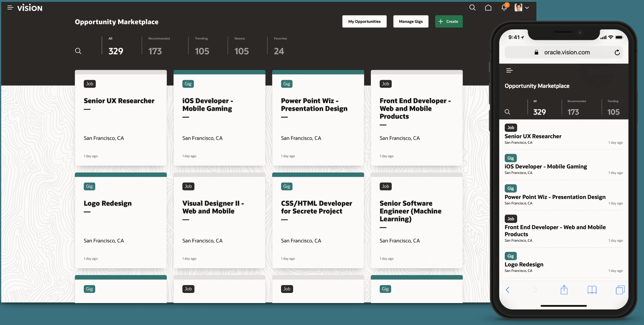Select the Favorites 24 tab
644x325 pixels.
point(280,46)
